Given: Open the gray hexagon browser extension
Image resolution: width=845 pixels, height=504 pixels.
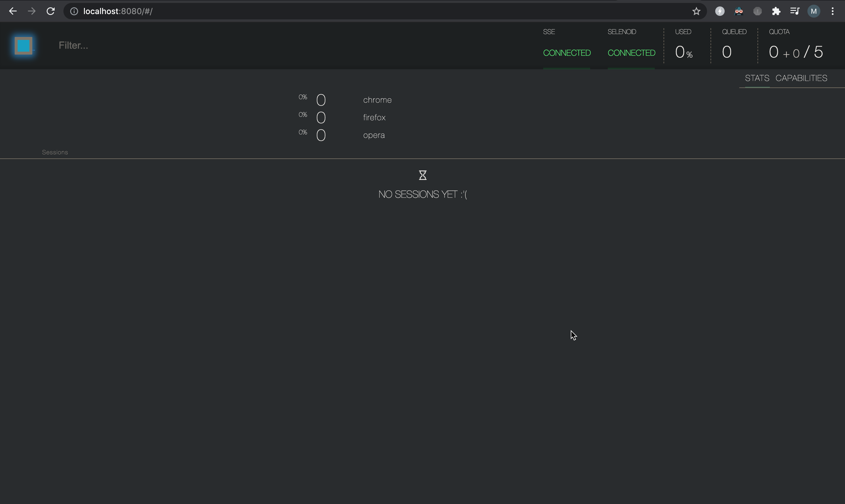Looking at the screenshot, I should pos(757,11).
